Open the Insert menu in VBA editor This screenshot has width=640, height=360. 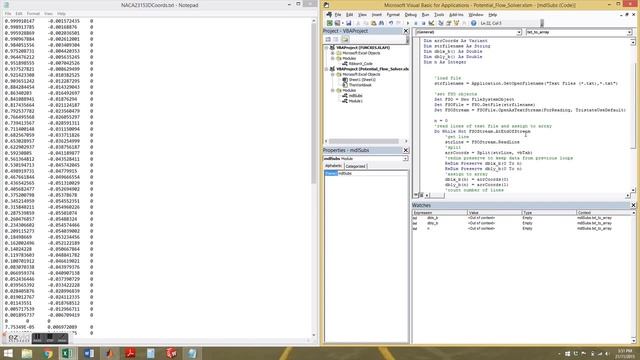(376, 15)
